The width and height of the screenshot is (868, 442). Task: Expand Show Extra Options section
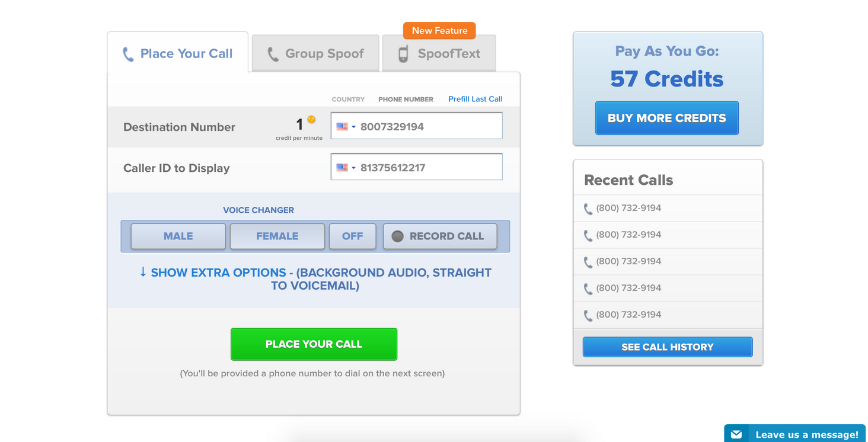click(x=315, y=279)
